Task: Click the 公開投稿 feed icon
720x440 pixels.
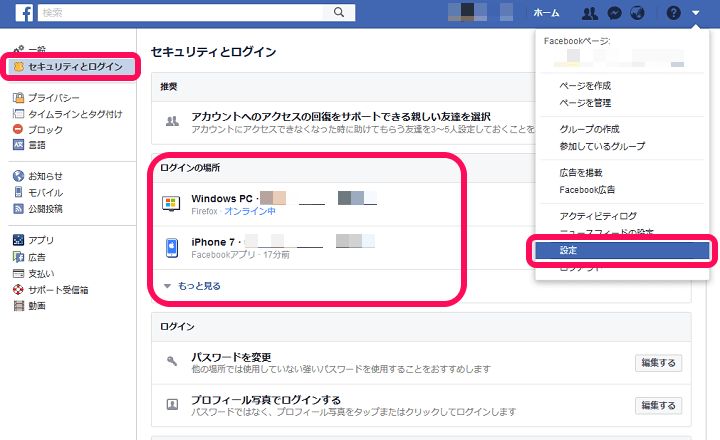Action: [x=18, y=209]
